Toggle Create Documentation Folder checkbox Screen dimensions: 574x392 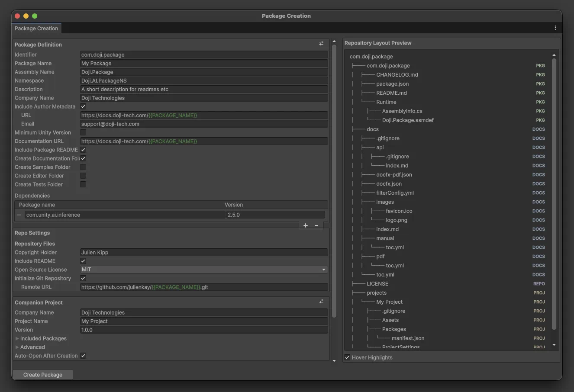[x=83, y=158]
